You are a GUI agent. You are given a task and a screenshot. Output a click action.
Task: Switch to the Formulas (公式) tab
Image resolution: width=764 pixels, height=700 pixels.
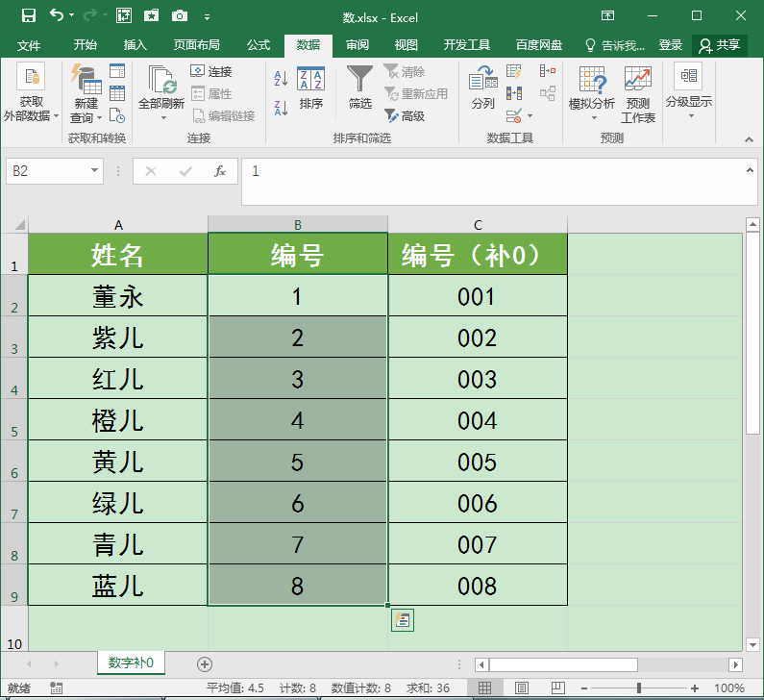pos(259,45)
